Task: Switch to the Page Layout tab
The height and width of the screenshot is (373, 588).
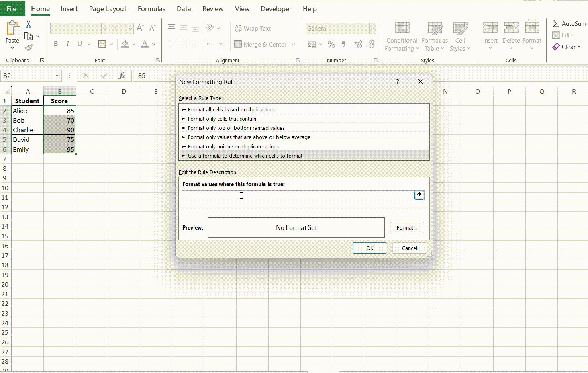Action: point(108,9)
